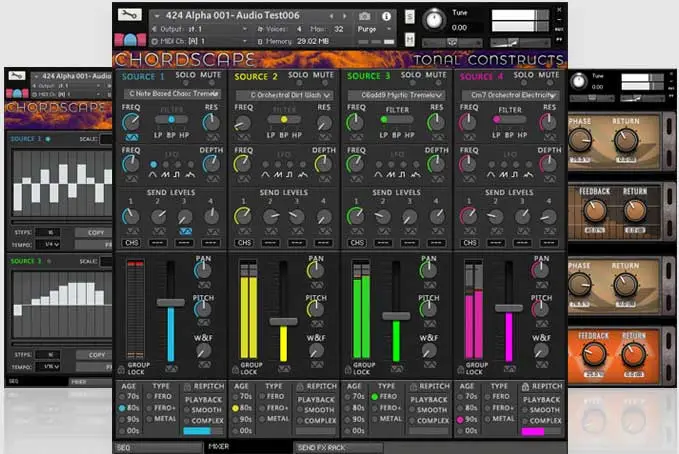
Task: Click link icon below Source 1 volume fader
Action: click(x=171, y=369)
